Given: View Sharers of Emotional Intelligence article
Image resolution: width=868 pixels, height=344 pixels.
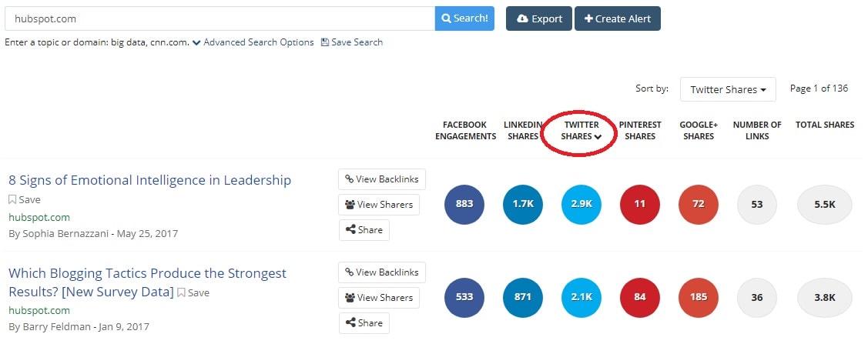Looking at the screenshot, I should 378,205.
